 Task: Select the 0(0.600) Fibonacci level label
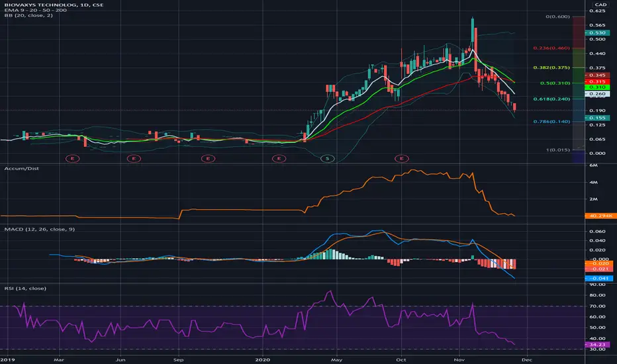(557, 17)
